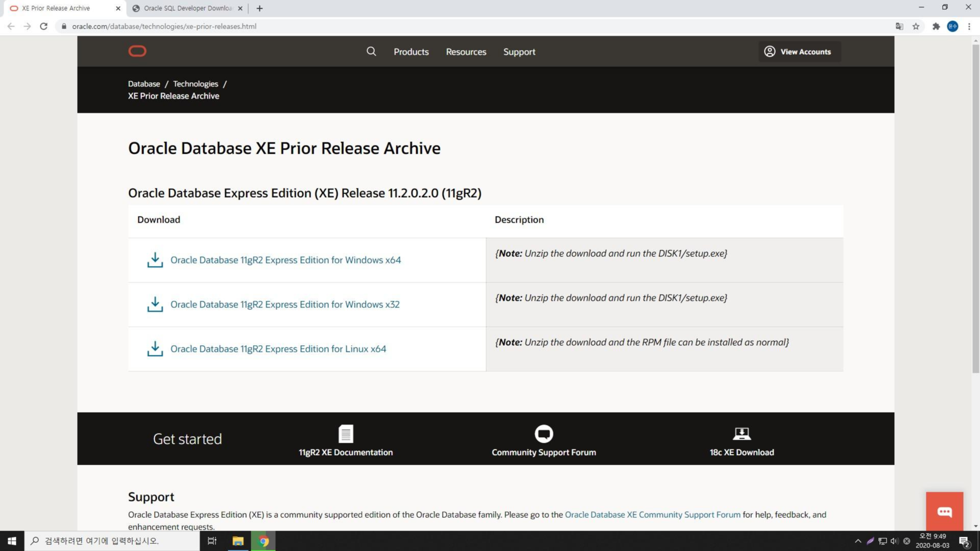
Task: Open Task View on the taskbar
Action: [212, 541]
